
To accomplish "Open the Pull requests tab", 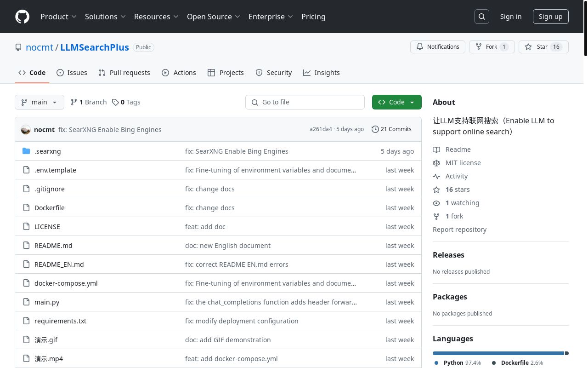I will pos(124,73).
